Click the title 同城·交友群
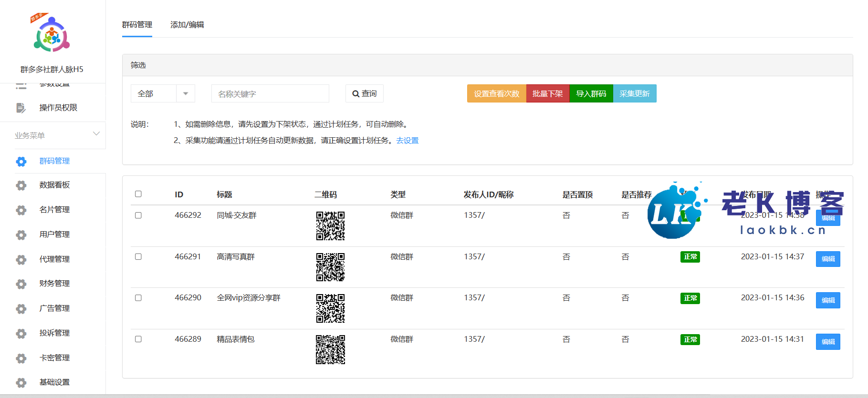868x398 pixels. (237, 215)
